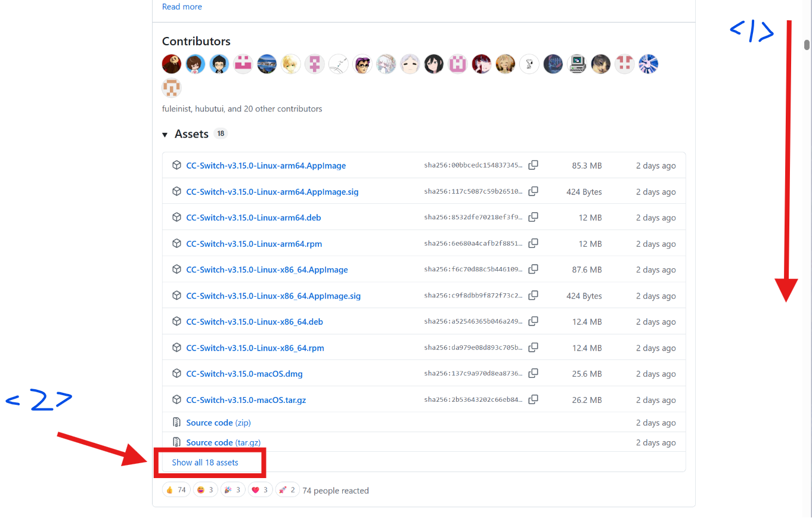This screenshot has height=518, width=812.
Task: Copy the hash of Linux-x86_64.deb
Action: (533, 321)
